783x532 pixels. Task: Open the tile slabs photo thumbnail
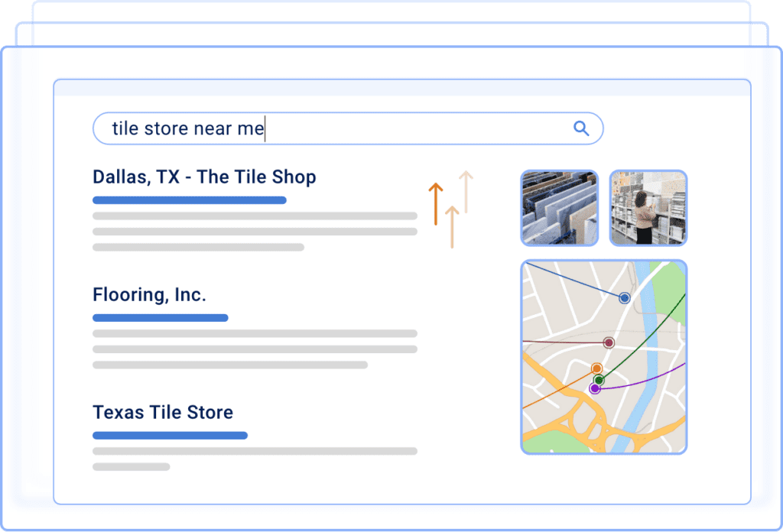559,208
